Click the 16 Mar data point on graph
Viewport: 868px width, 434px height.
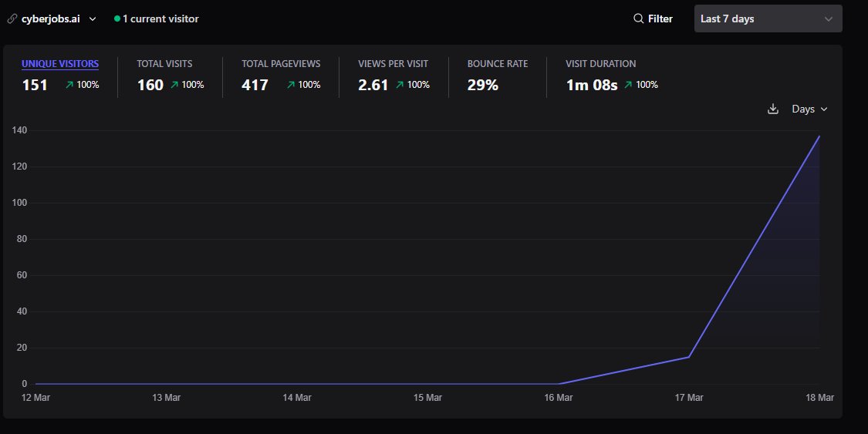(558, 384)
